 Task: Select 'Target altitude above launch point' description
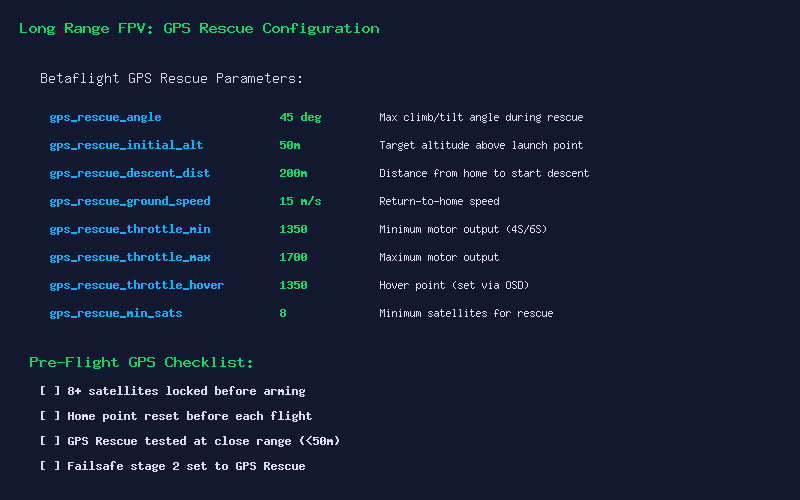click(x=481, y=145)
